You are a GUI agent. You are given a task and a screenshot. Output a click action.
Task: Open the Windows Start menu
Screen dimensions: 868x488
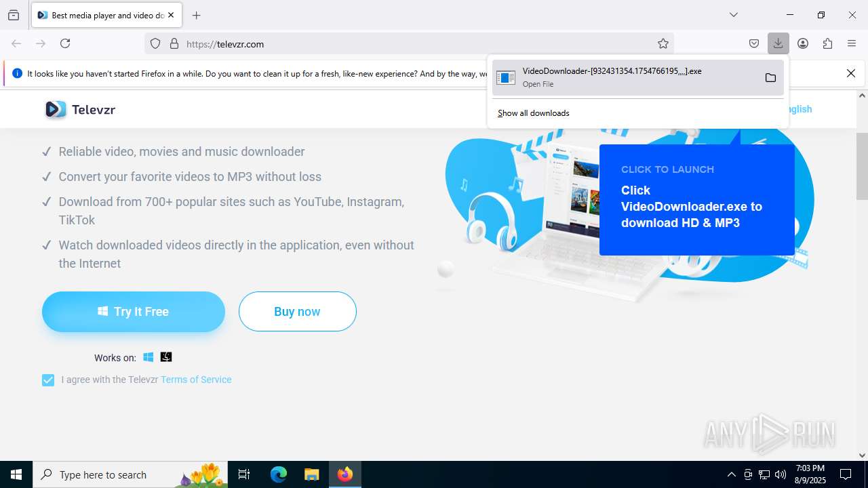click(16, 474)
